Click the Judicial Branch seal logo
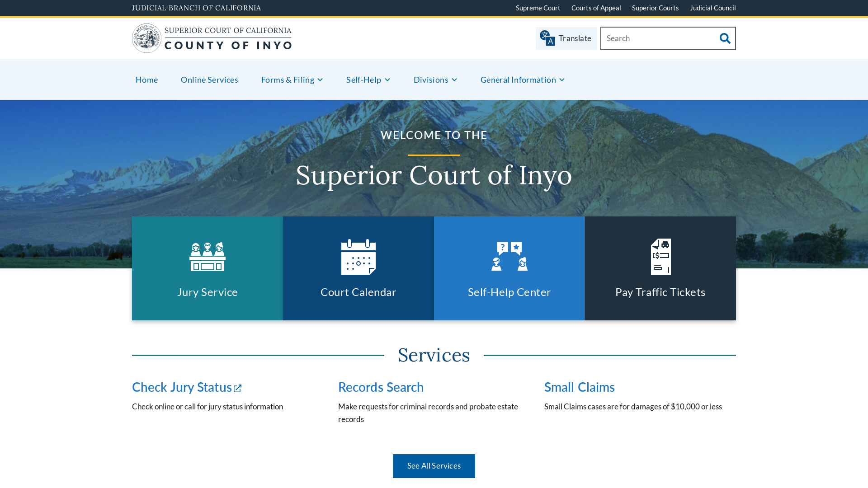Image resolution: width=868 pixels, height=488 pixels. pos(146,38)
